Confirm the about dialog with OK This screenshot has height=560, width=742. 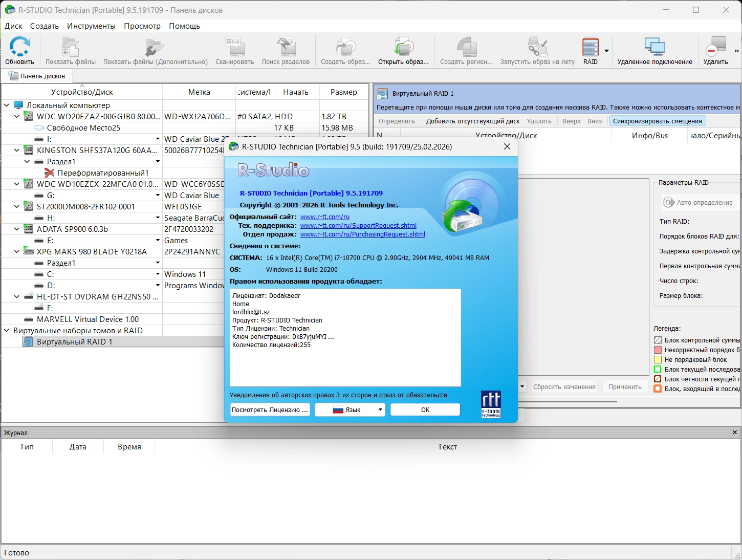pyautogui.click(x=425, y=410)
